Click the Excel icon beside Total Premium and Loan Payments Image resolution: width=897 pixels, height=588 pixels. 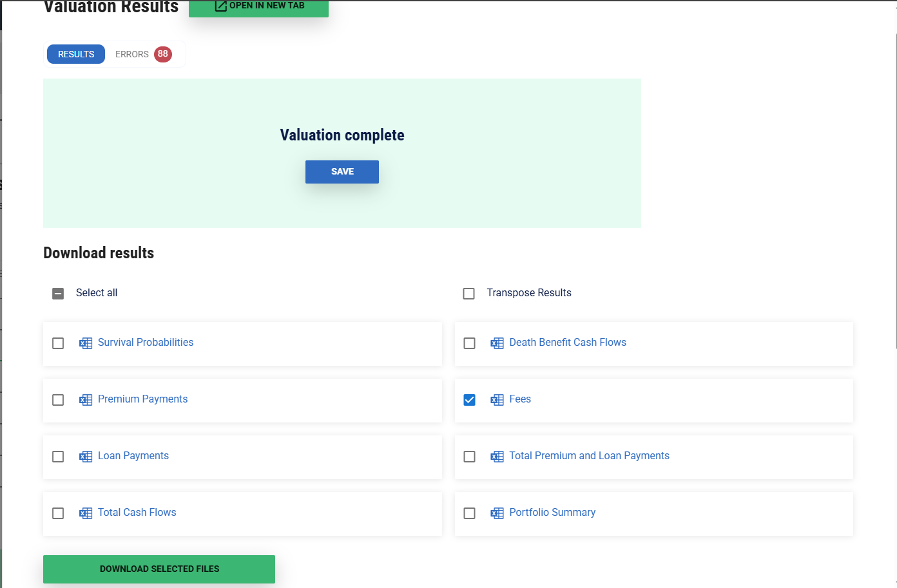[497, 457]
